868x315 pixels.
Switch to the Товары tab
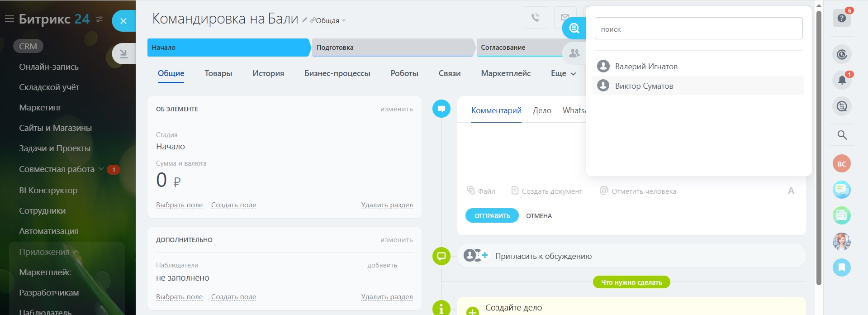218,73
